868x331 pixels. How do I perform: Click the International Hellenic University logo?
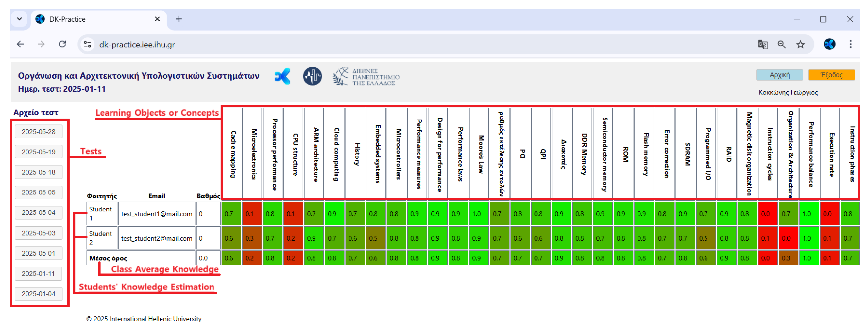366,77
